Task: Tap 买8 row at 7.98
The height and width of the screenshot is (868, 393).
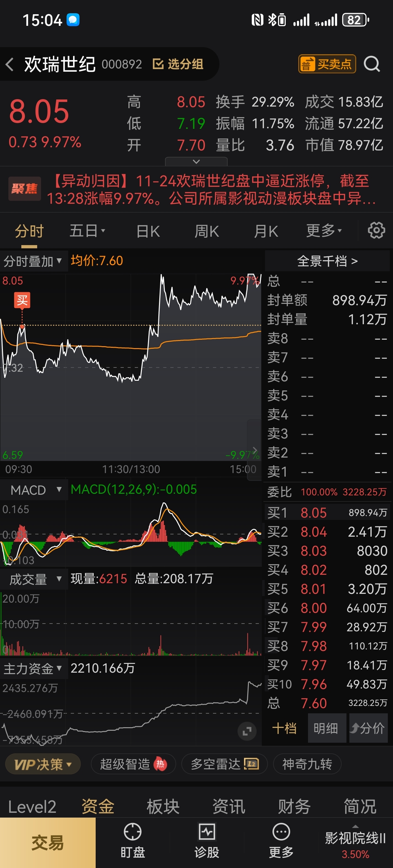Action: [x=327, y=646]
